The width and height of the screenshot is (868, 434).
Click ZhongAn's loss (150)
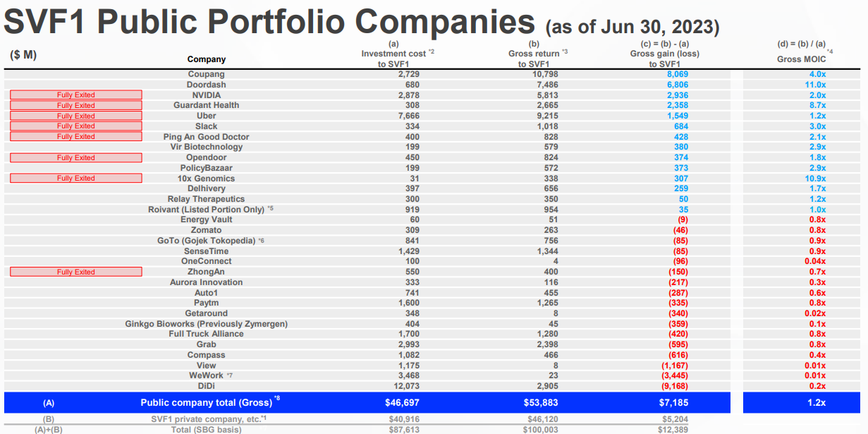click(678, 272)
